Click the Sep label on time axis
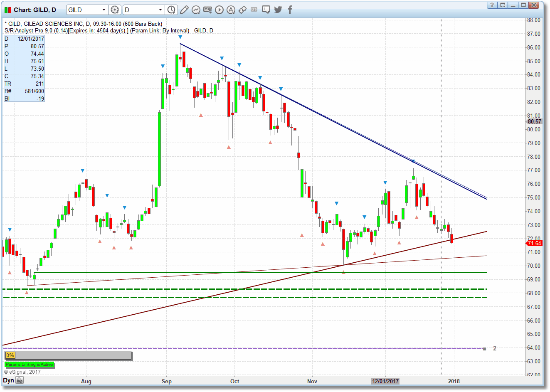 (167, 381)
